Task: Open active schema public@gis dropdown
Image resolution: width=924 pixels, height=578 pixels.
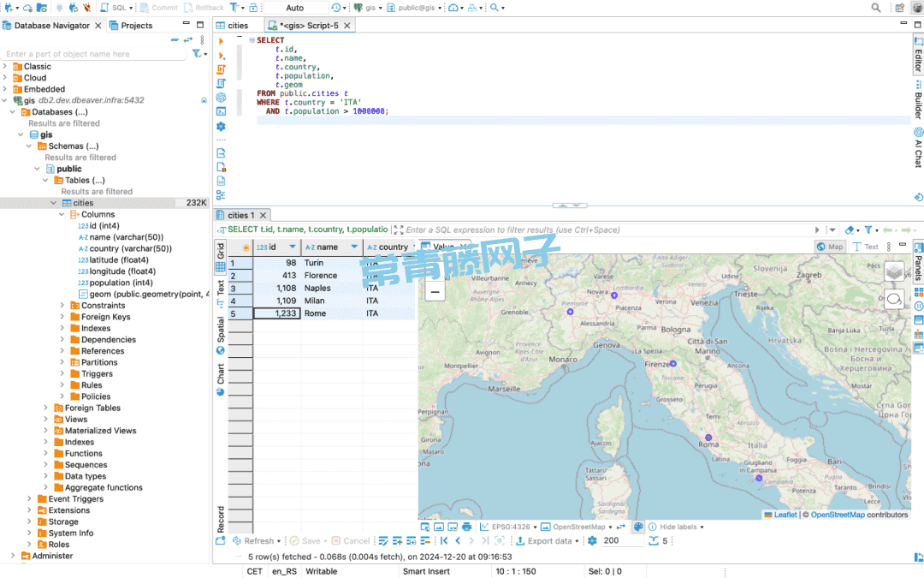Action: click(415, 8)
